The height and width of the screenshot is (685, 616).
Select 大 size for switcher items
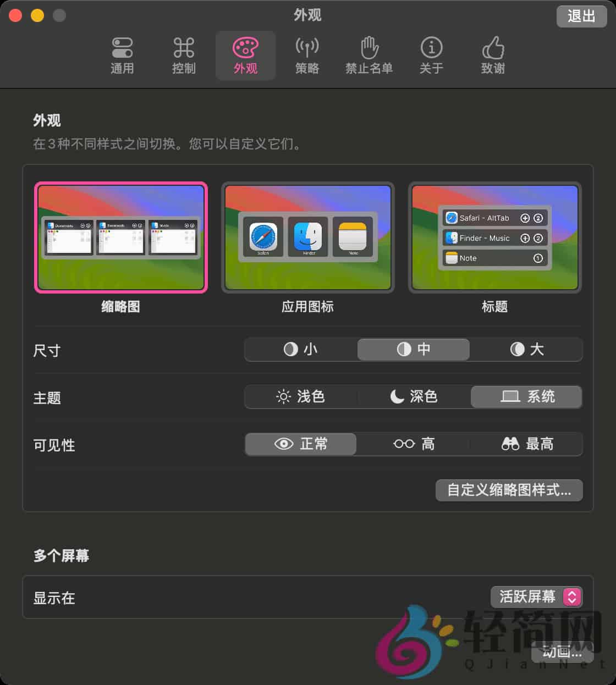[526, 350]
